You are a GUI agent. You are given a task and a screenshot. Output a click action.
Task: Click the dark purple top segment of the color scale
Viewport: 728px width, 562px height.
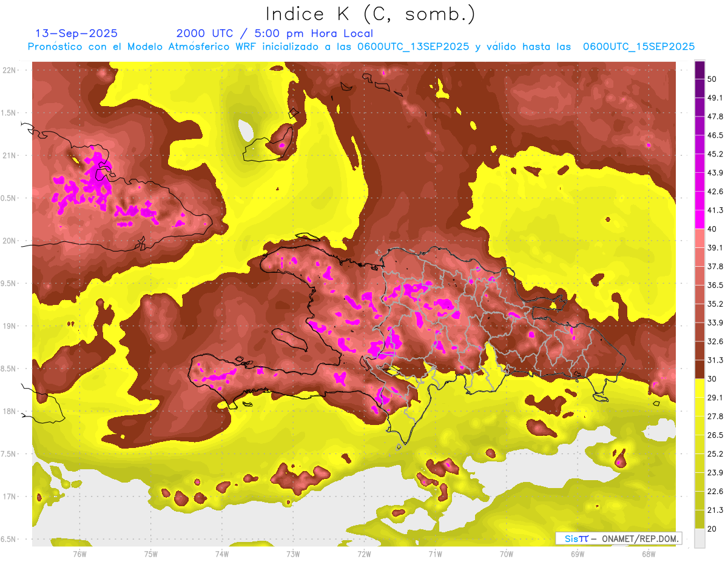coord(699,69)
